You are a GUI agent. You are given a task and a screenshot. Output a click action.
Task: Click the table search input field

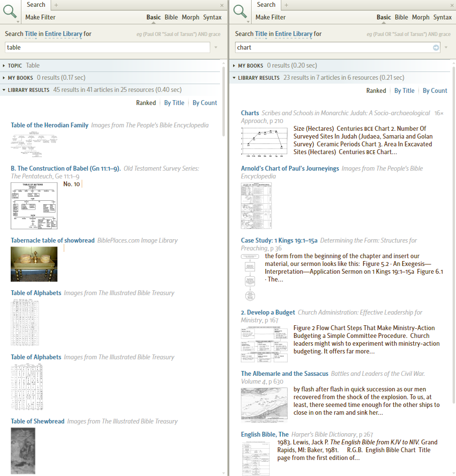point(108,47)
